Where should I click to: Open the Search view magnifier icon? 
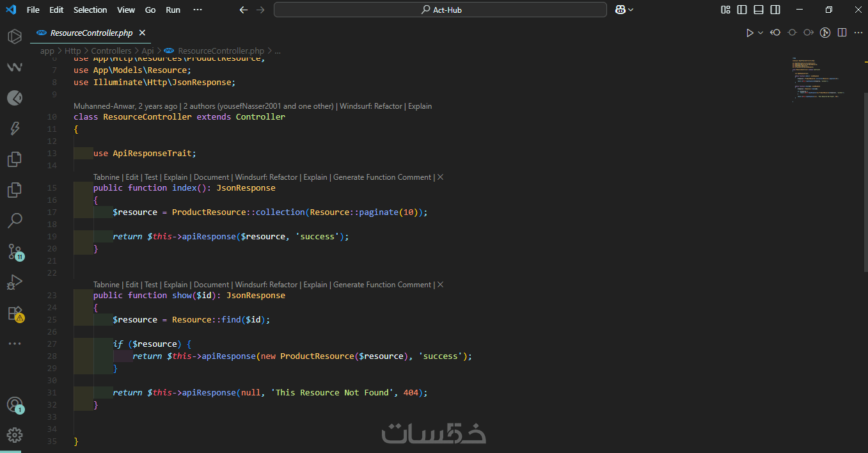pos(15,221)
